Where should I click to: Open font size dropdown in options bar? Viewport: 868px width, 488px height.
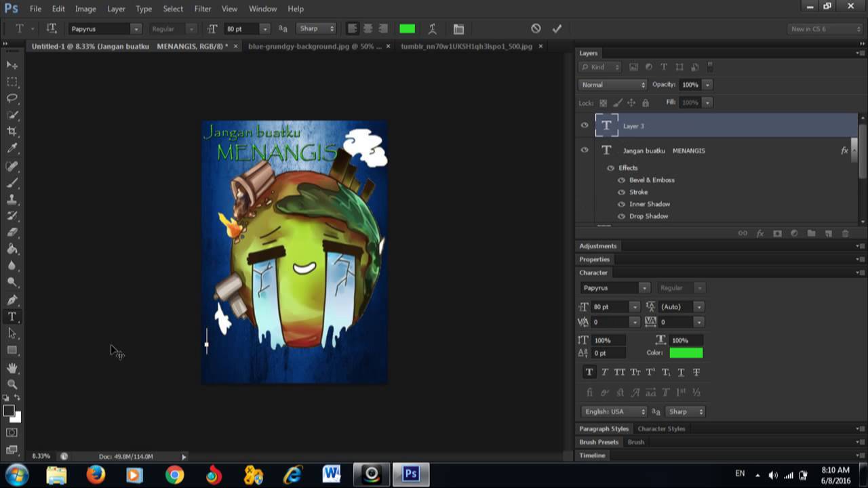tap(264, 28)
